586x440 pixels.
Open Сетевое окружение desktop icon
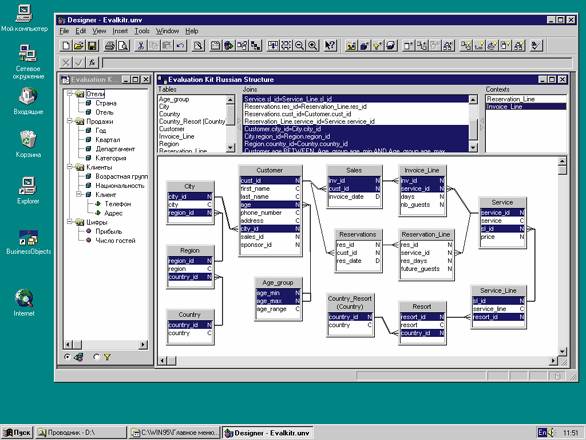(28, 62)
